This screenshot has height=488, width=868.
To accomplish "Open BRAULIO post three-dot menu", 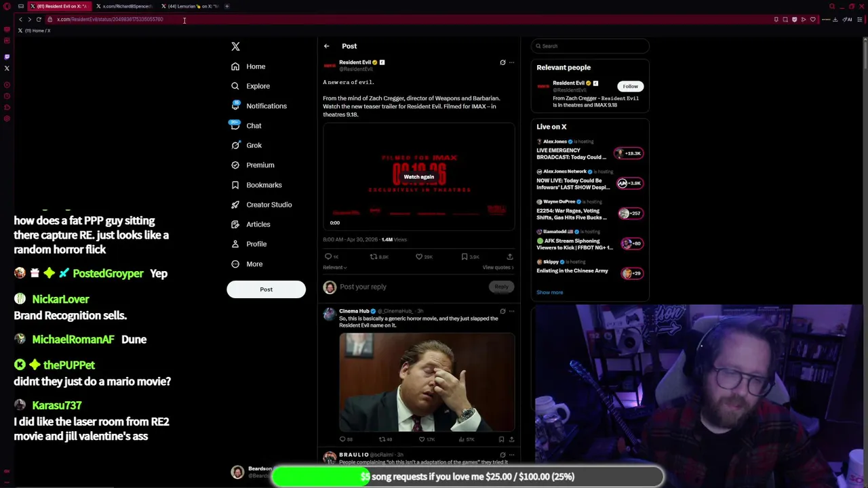I will click(x=511, y=455).
